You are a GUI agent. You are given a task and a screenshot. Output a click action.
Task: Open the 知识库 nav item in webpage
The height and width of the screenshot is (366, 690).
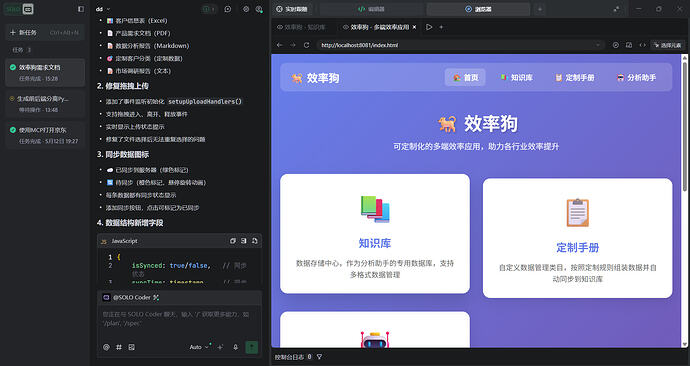point(517,77)
